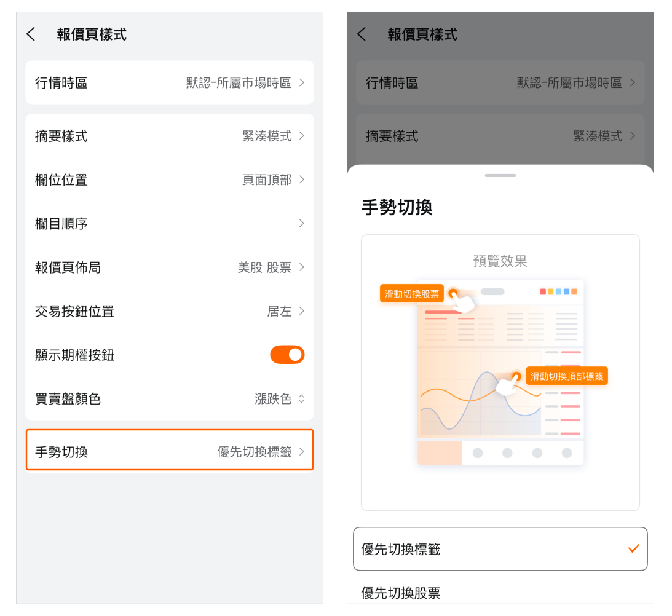Click the 滑動切換股票 orange label in preview
Screen dimensions: 672x616
pos(412,294)
